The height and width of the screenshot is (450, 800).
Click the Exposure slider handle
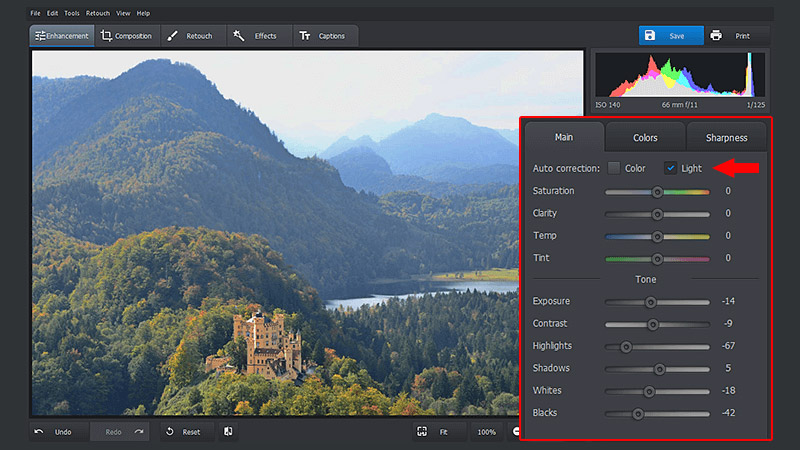click(x=650, y=302)
